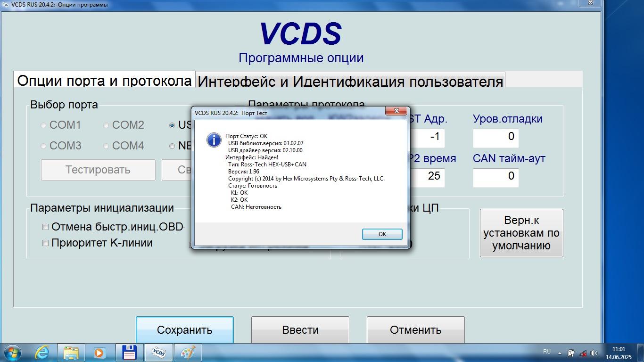Open Windows Explorer folder icon in taskbar
Image resolution: width=644 pixels, height=362 pixels.
71,352
